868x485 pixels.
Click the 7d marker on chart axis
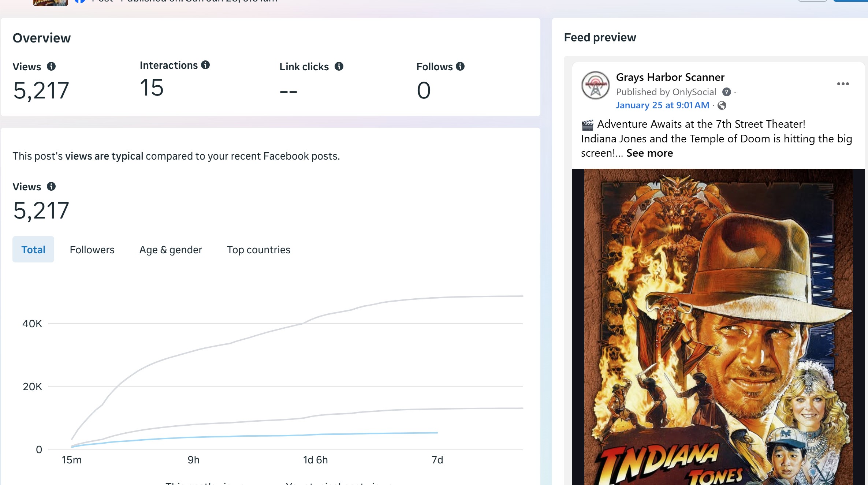[x=437, y=460]
